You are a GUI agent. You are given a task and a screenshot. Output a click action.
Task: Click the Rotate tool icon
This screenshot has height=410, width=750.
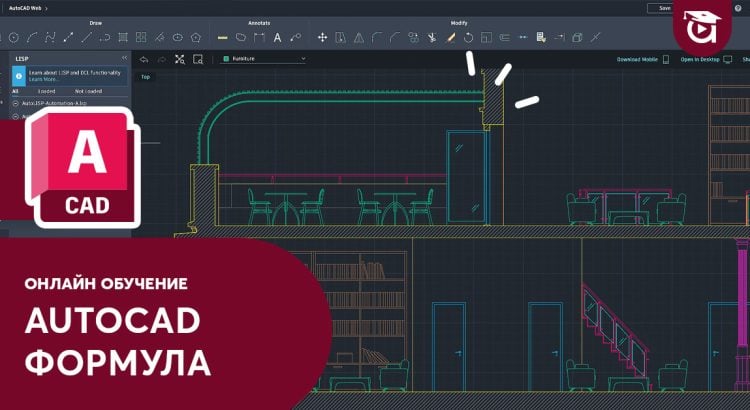pyautogui.click(x=468, y=37)
